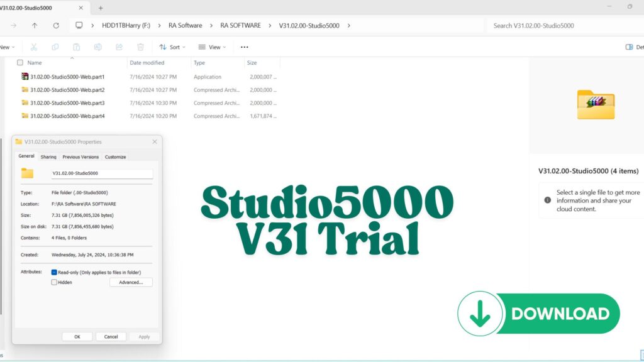Click the Share icon on the command bar

click(x=119, y=47)
